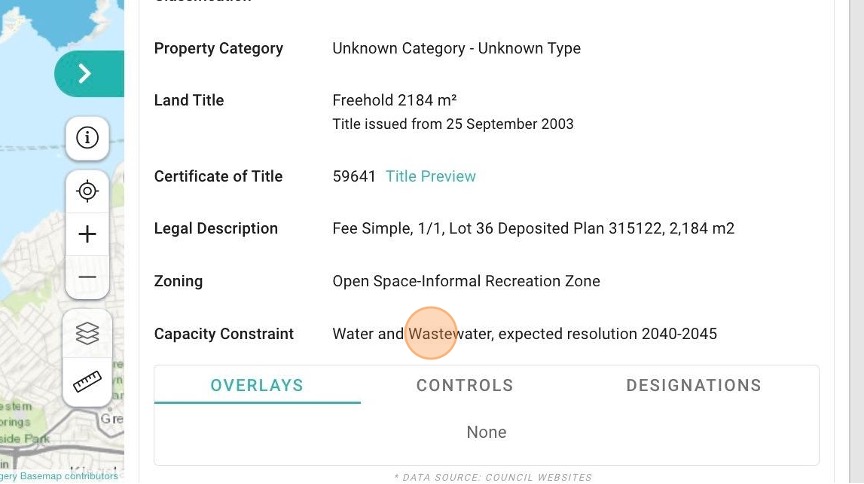Click the Unknown Category property value
864x484 pixels.
pyautogui.click(x=456, y=48)
